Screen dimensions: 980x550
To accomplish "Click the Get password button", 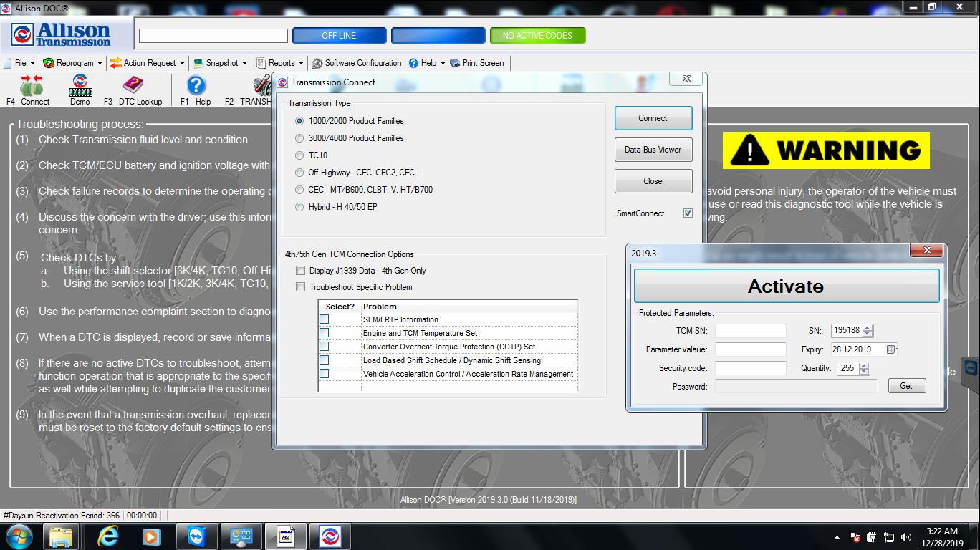I will 906,386.
